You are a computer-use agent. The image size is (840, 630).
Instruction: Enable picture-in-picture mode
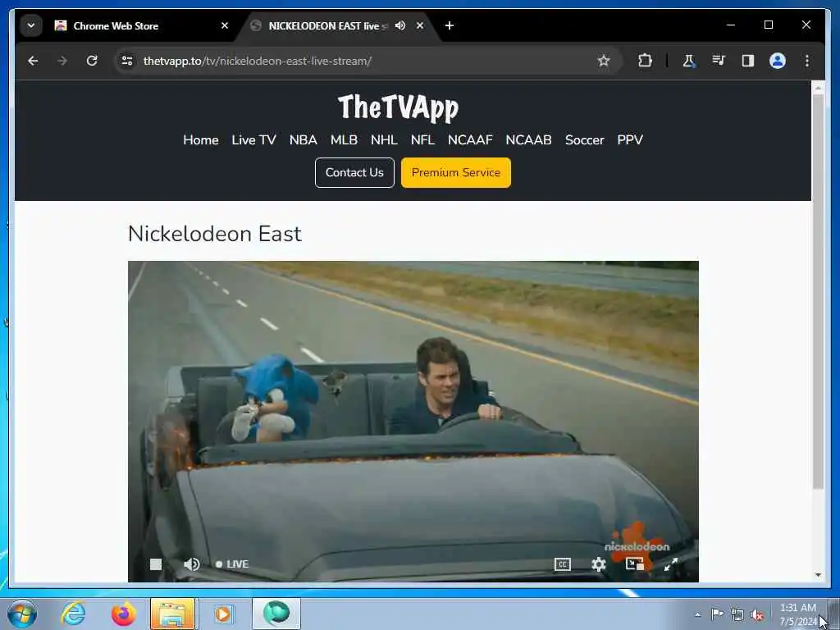(x=635, y=564)
